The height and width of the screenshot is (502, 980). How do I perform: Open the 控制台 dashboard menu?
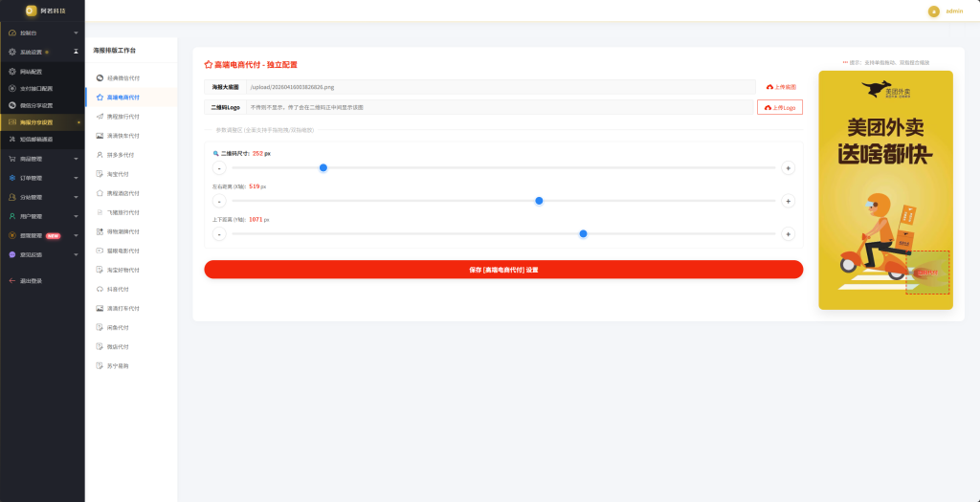(42, 33)
